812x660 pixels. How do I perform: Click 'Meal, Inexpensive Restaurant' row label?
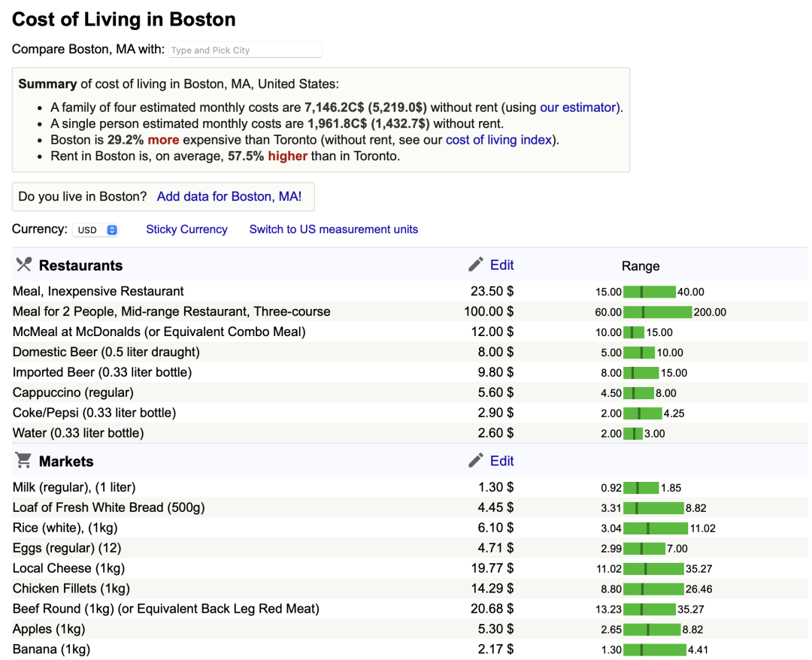[98, 292]
